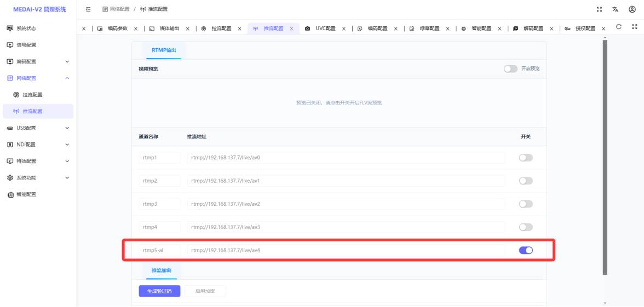644x307 pixels.
Task: Switch to 编码参数 tab
Action: pyautogui.click(x=117, y=28)
